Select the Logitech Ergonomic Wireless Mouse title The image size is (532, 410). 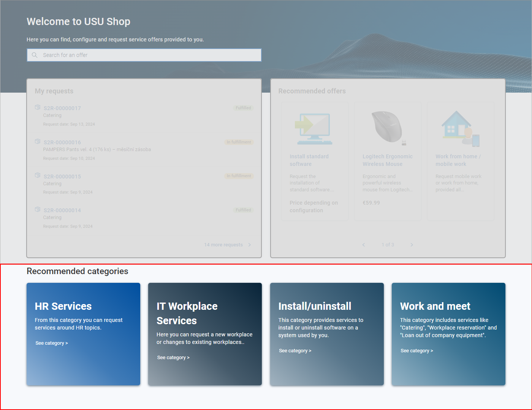click(387, 160)
